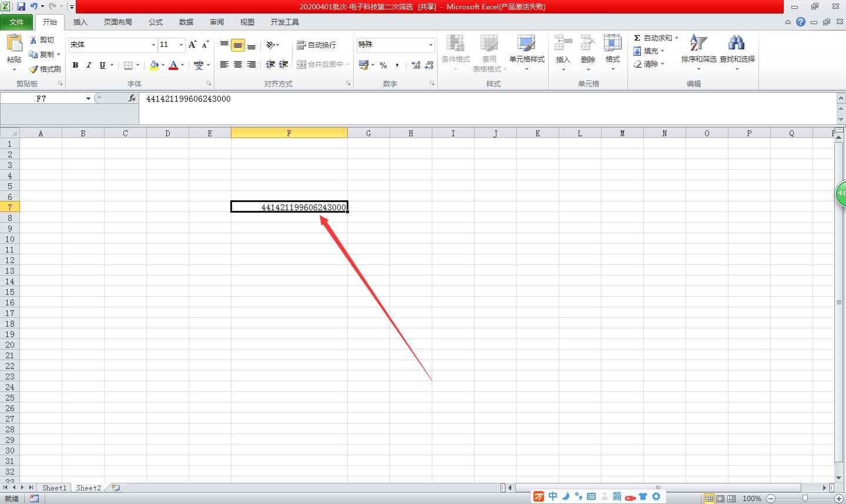The width and height of the screenshot is (846, 504).
Task: Toggle align text left
Action: tap(224, 65)
